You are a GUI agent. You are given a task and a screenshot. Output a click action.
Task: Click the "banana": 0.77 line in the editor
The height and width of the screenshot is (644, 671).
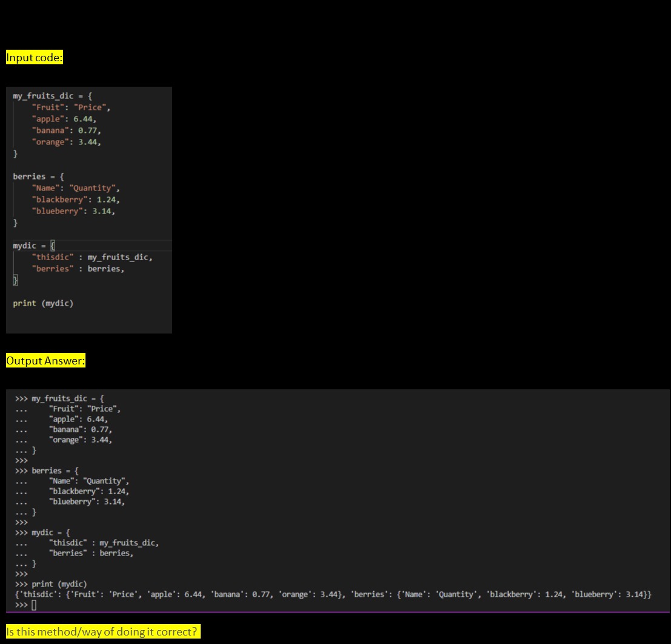point(67,130)
